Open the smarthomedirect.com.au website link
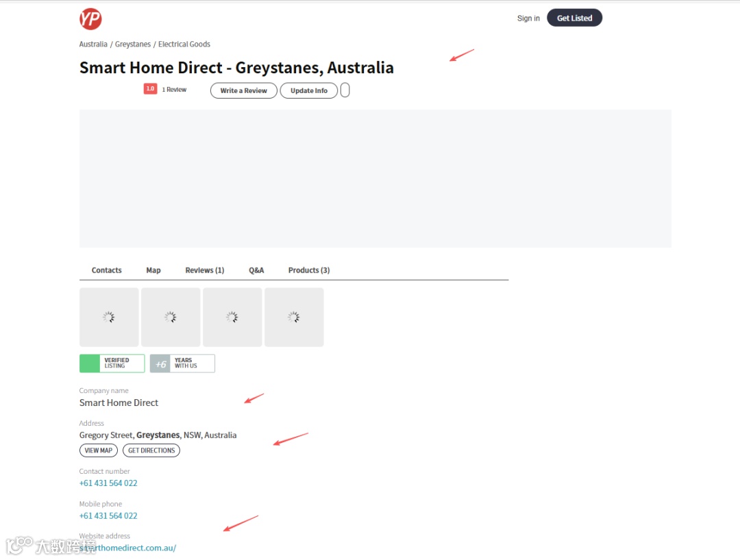 tap(127, 548)
